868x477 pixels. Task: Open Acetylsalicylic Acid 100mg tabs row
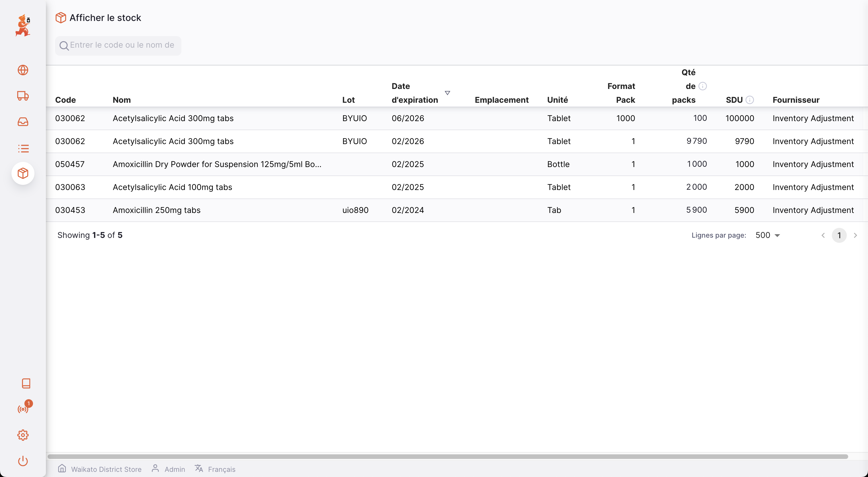[457, 187]
